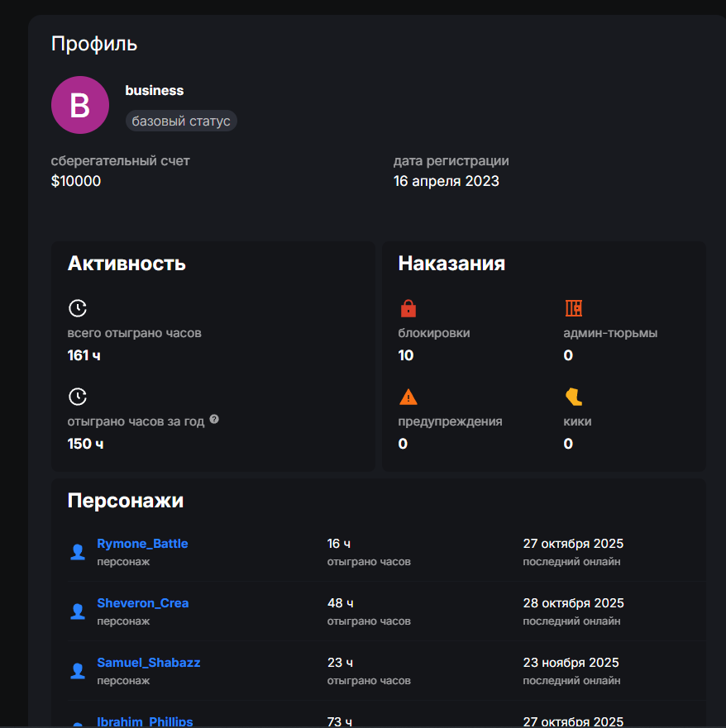Click the person icon beside Rymone_Battle

pos(78,552)
